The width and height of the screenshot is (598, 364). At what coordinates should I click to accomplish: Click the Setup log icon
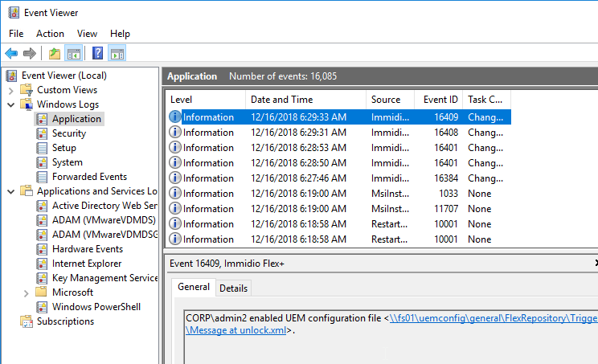pos(42,148)
